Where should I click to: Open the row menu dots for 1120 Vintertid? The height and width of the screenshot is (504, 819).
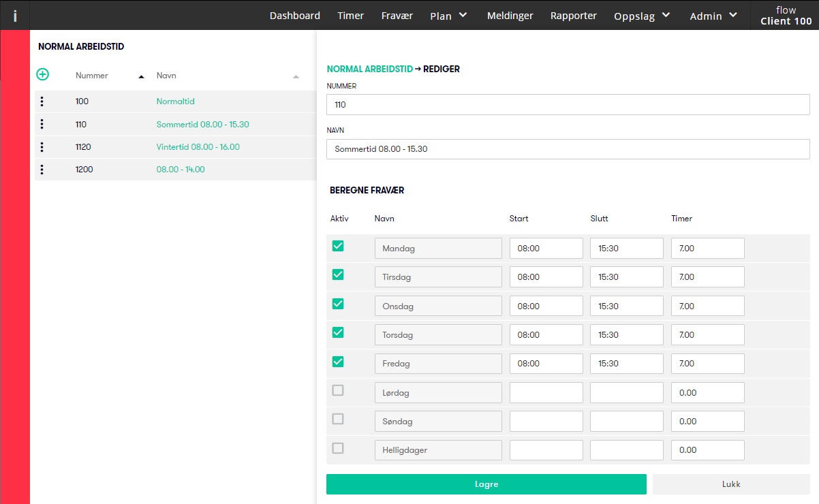click(x=42, y=147)
